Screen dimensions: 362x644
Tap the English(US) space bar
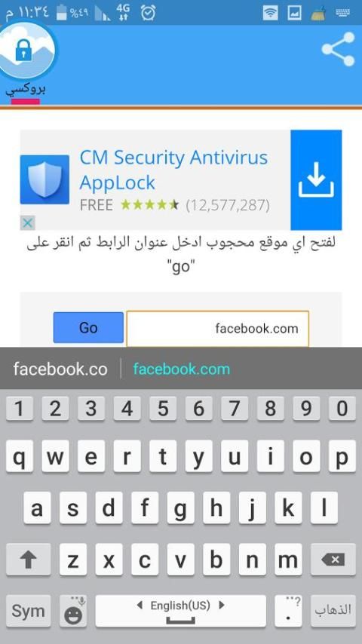tap(181, 611)
